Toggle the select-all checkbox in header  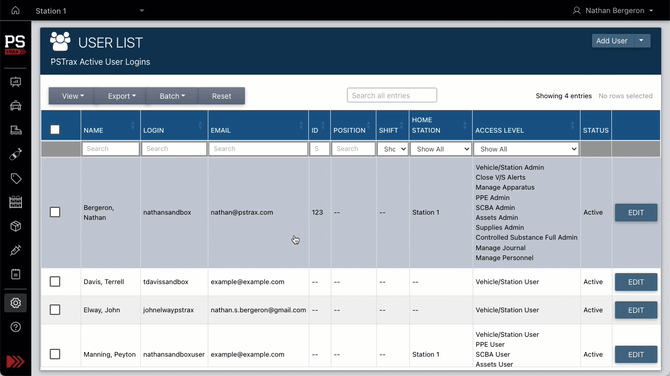pyautogui.click(x=55, y=129)
